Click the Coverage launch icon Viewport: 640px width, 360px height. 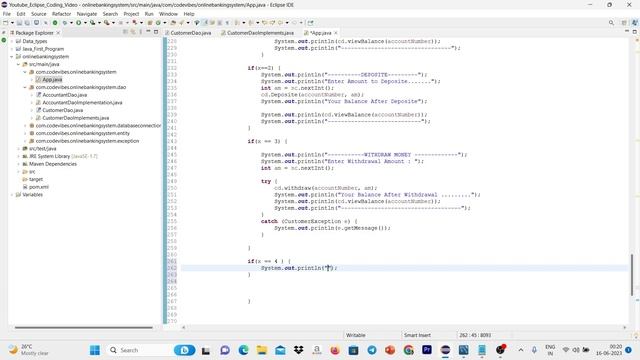(x=93, y=23)
